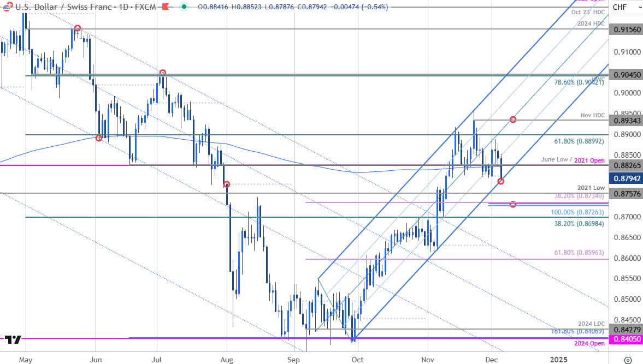This screenshot has width=643, height=364.
Task: Click the current price label 0.87942
Action: pos(626,178)
